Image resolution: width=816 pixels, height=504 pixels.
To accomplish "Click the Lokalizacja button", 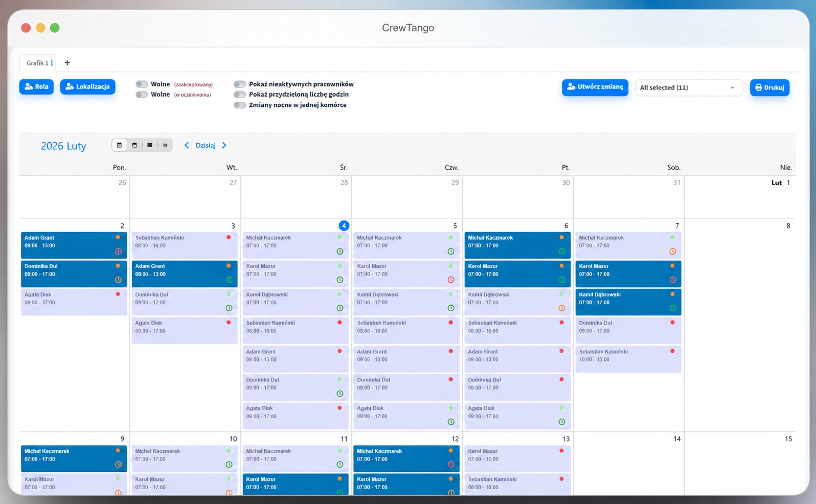I will point(88,87).
